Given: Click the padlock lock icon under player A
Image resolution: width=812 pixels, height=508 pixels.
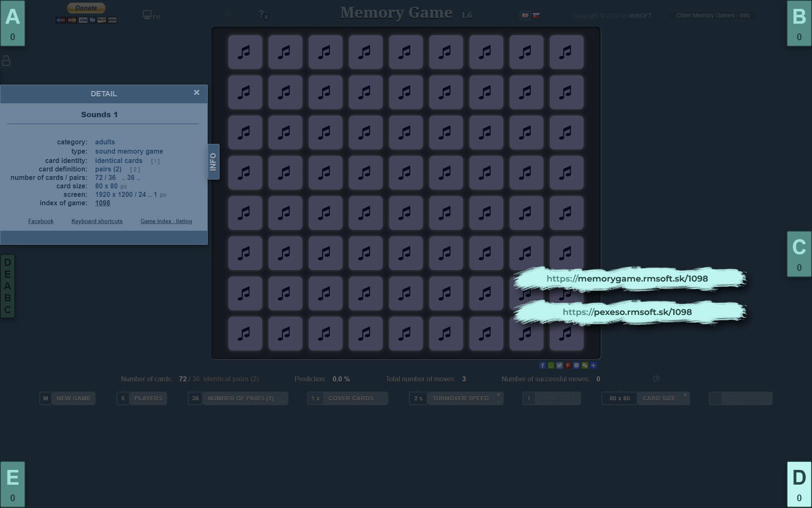Looking at the screenshot, I should click(x=6, y=61).
